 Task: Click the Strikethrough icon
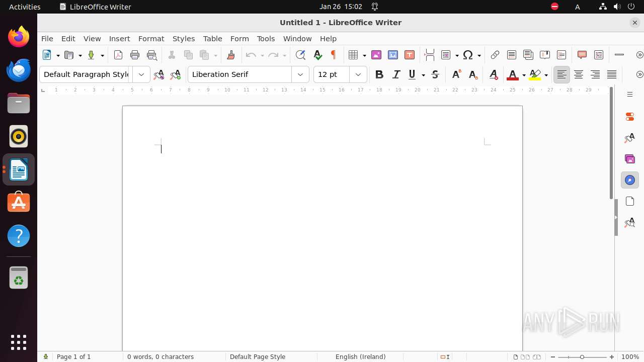[435, 74]
